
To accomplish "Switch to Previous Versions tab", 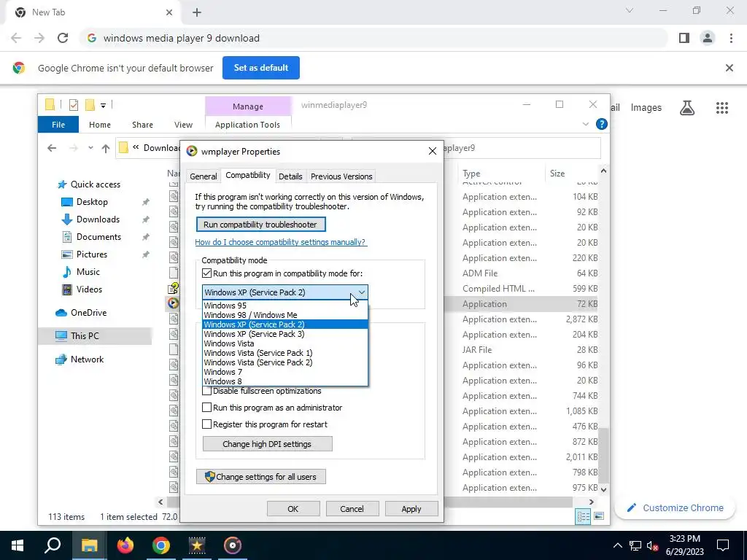I will point(341,176).
